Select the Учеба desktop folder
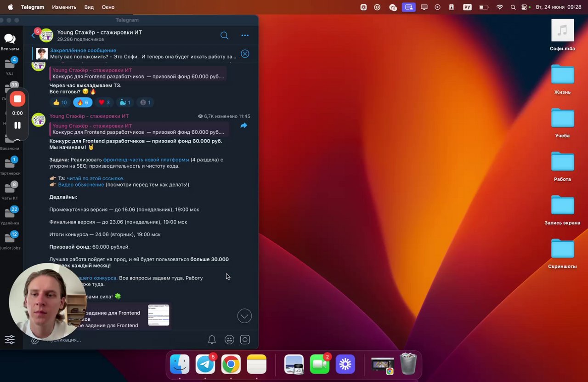The image size is (588, 382). 562,123
